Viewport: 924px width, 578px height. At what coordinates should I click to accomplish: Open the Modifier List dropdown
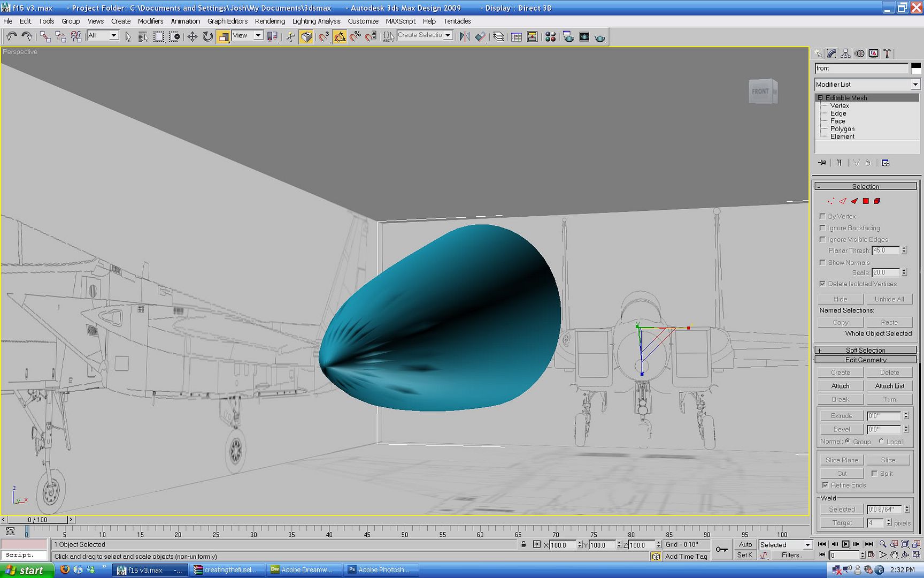click(915, 85)
